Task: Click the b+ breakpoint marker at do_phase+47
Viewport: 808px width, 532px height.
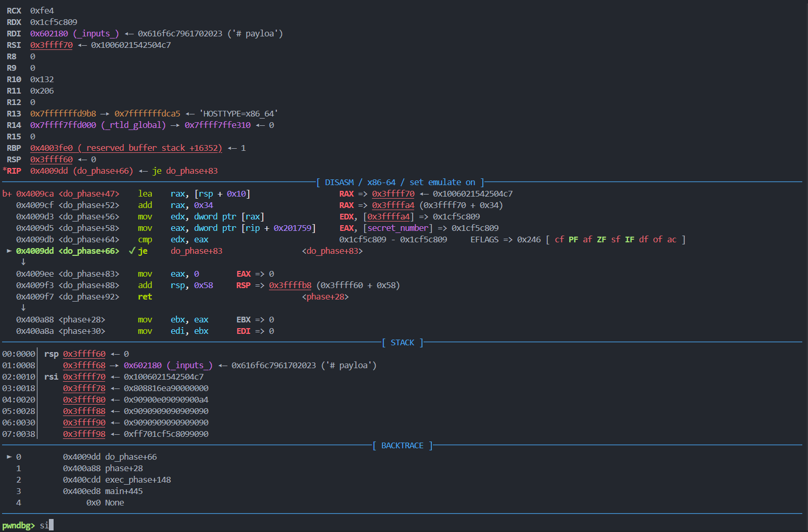Action: (7, 194)
